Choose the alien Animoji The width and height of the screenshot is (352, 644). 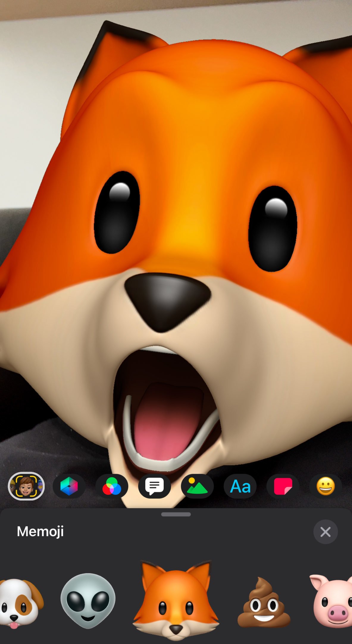pos(88,601)
